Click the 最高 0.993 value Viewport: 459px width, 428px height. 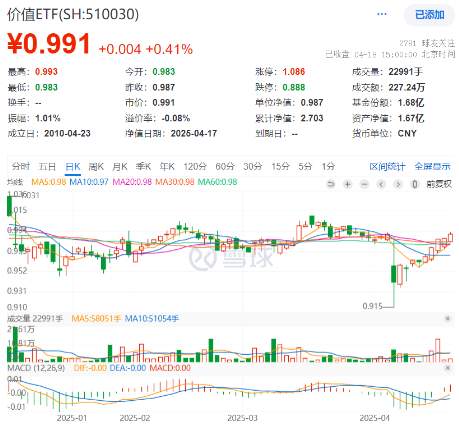[x=46, y=72]
